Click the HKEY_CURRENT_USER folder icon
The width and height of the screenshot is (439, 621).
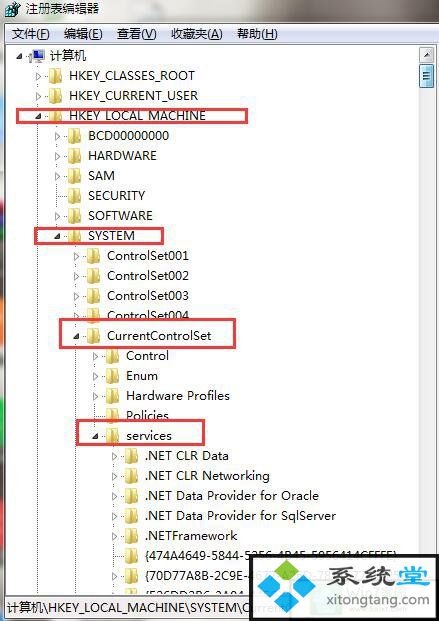pos(55,96)
